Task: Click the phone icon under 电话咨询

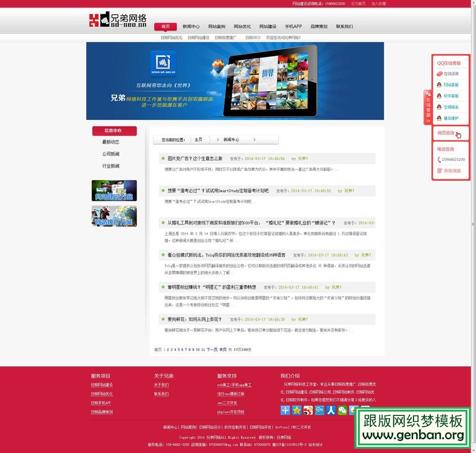Action: (x=440, y=159)
